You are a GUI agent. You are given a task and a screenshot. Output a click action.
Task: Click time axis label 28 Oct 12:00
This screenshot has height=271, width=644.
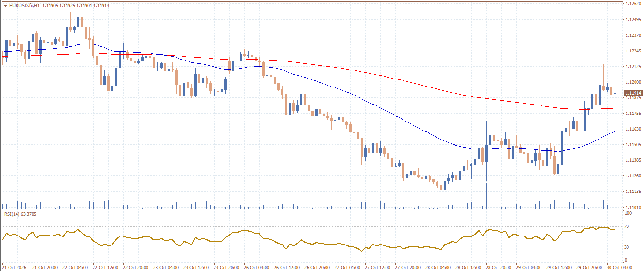[468, 268]
